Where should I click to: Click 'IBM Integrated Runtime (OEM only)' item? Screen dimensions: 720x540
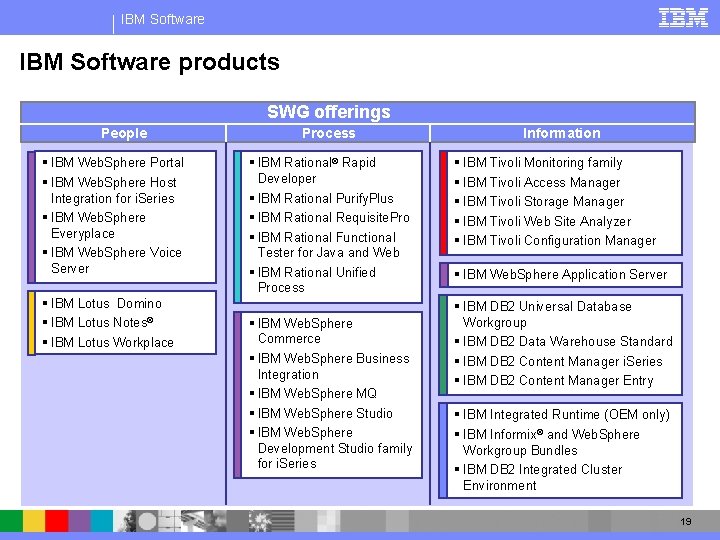[567, 415]
